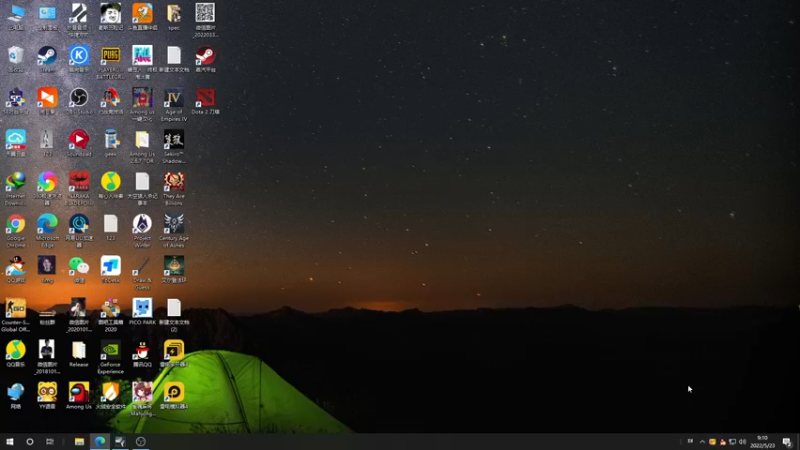Open the QR code image file
The image size is (800, 450).
click(205, 14)
